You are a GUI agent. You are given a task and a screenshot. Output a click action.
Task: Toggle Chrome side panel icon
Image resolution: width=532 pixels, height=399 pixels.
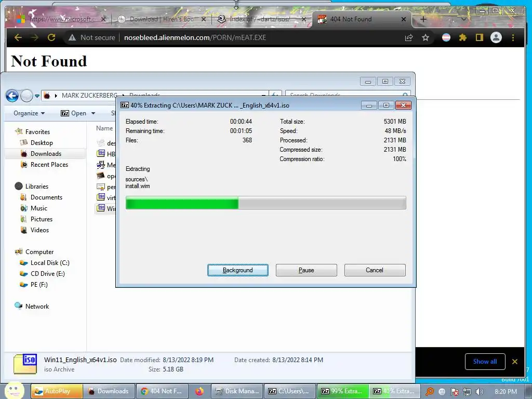[479, 37]
